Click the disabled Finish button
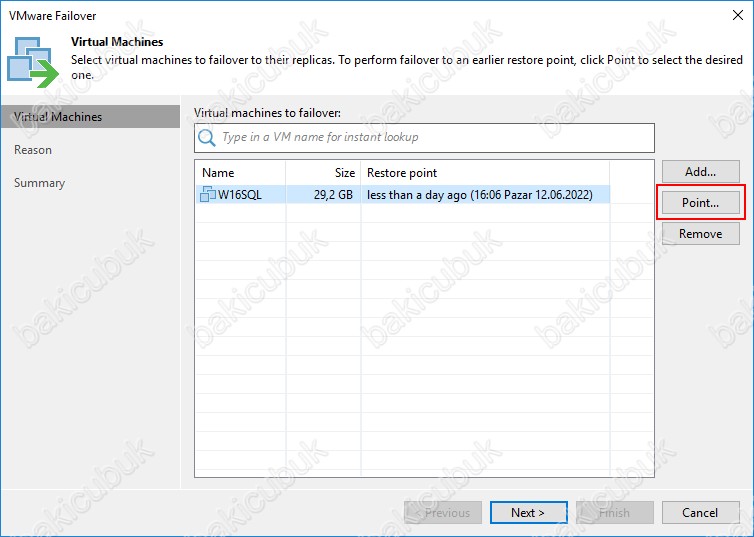Viewport: 754px width, 537px height. pyautogui.click(x=615, y=513)
